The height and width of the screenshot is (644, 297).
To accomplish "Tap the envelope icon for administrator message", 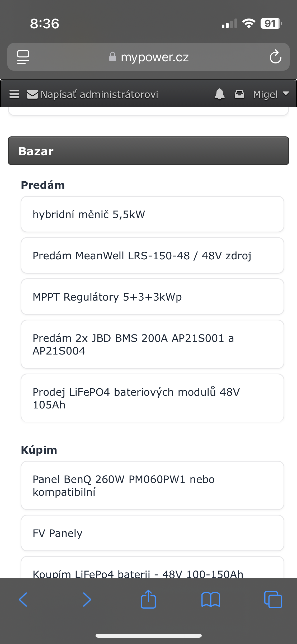I will coord(32,94).
